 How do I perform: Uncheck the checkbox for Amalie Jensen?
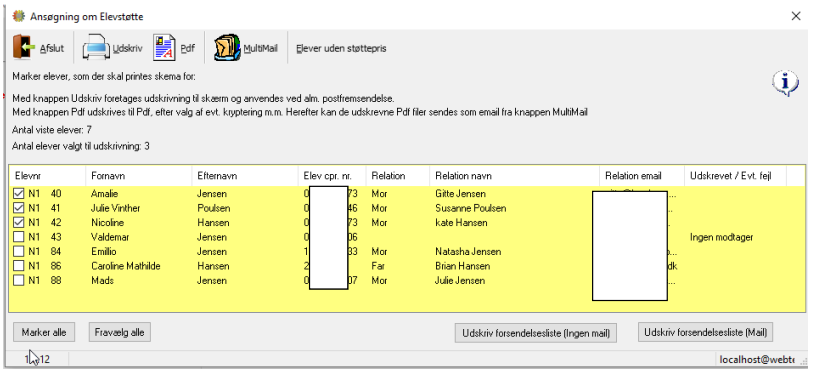tap(18, 194)
